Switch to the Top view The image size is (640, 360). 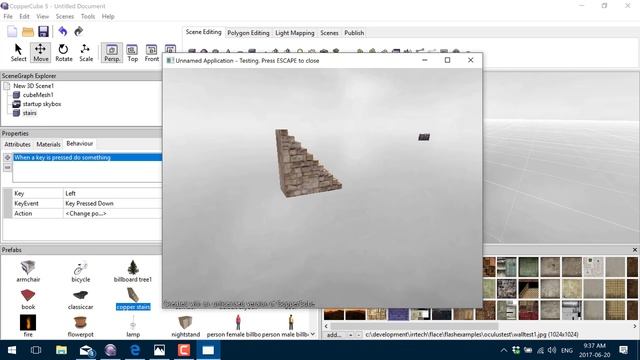click(x=132, y=53)
